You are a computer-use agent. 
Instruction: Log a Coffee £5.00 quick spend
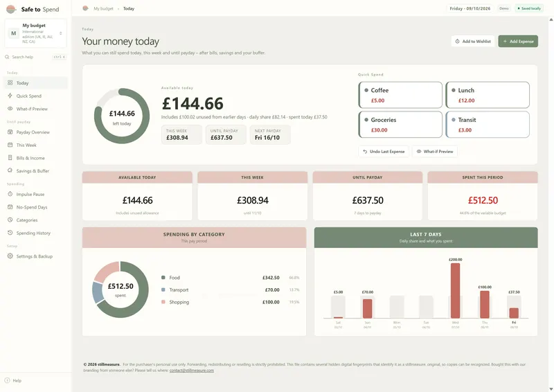[x=400, y=95]
